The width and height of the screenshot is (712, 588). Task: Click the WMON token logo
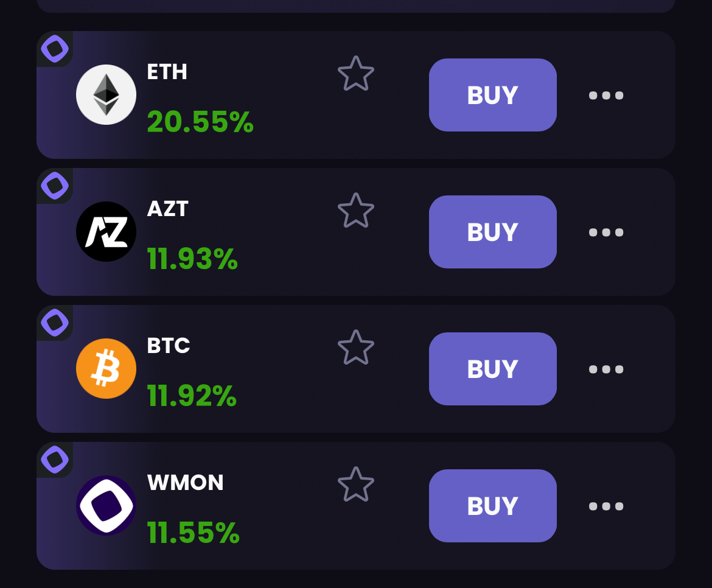click(106, 505)
